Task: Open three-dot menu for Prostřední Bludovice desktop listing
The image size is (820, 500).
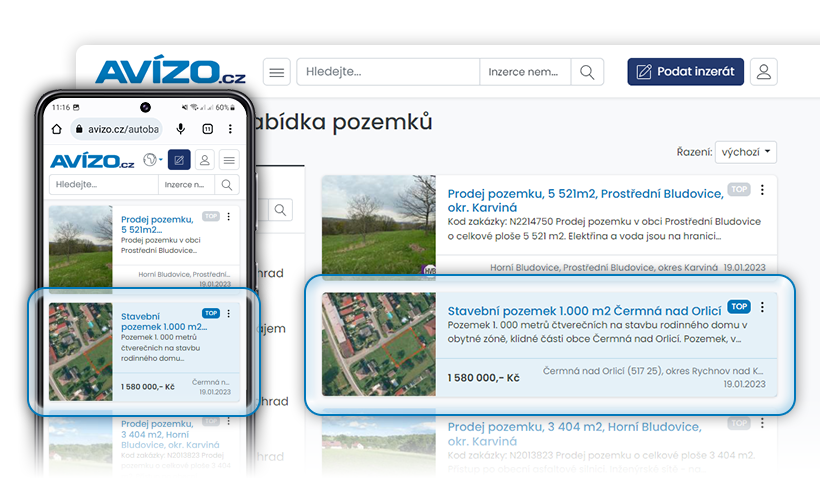Action: [762, 190]
